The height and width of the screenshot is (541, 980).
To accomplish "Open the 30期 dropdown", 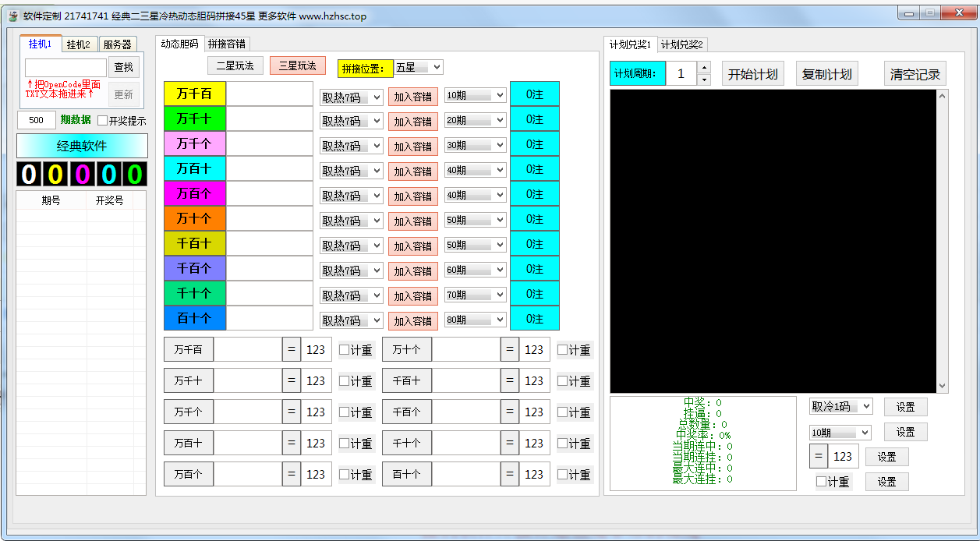I will click(476, 146).
